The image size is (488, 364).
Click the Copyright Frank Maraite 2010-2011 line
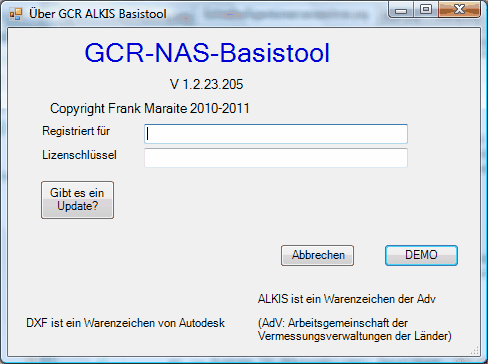(150, 109)
